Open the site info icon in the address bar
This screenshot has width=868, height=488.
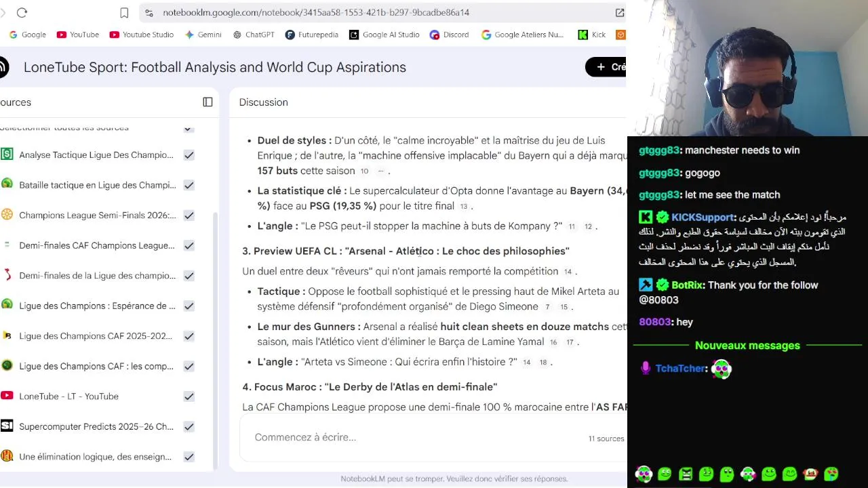coord(149,12)
